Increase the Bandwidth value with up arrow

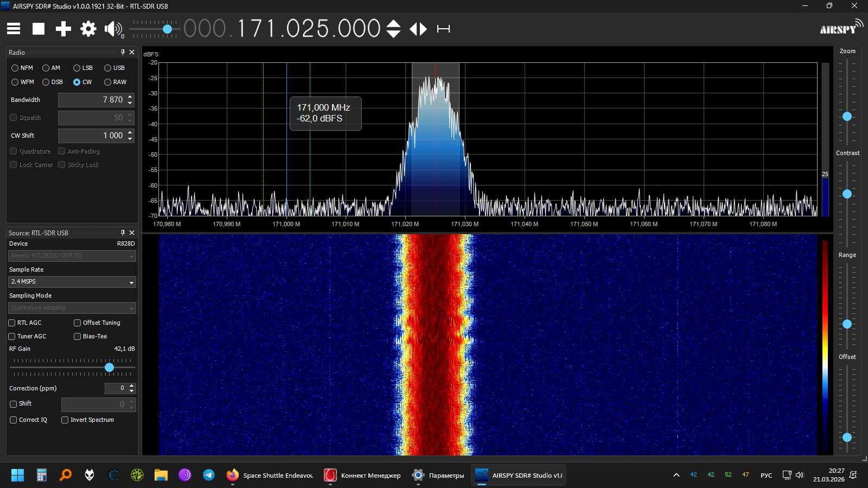(x=130, y=97)
